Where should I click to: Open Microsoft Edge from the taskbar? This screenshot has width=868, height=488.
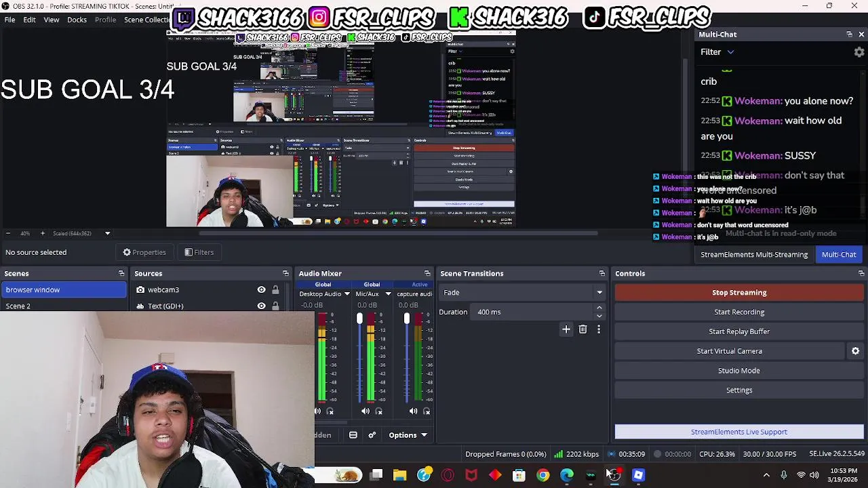[566, 475]
